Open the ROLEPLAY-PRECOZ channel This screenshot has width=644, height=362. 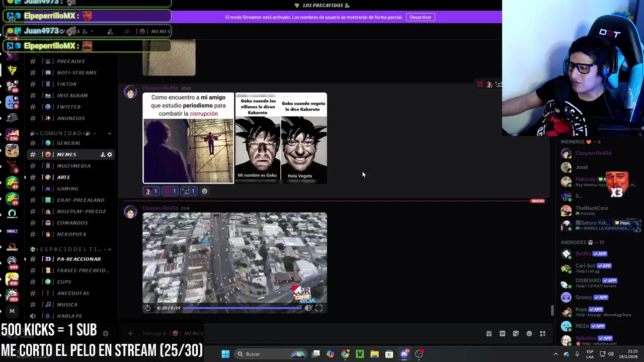(x=70, y=212)
